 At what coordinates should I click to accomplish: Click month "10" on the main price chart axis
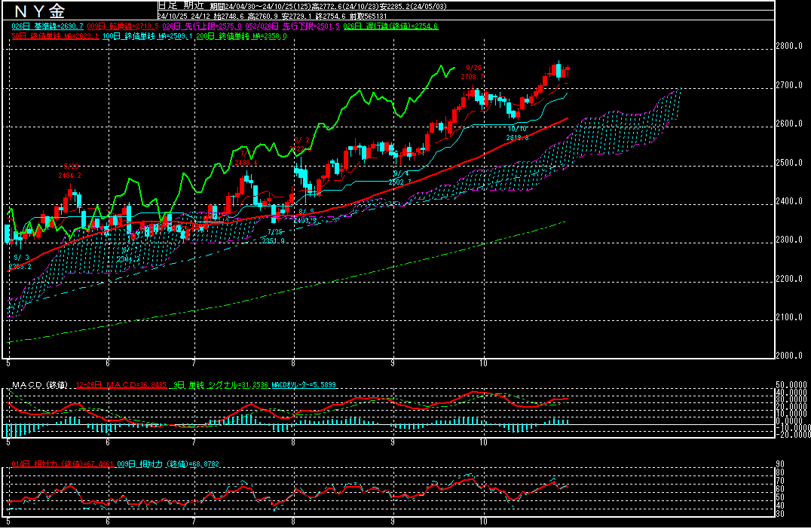pos(483,363)
